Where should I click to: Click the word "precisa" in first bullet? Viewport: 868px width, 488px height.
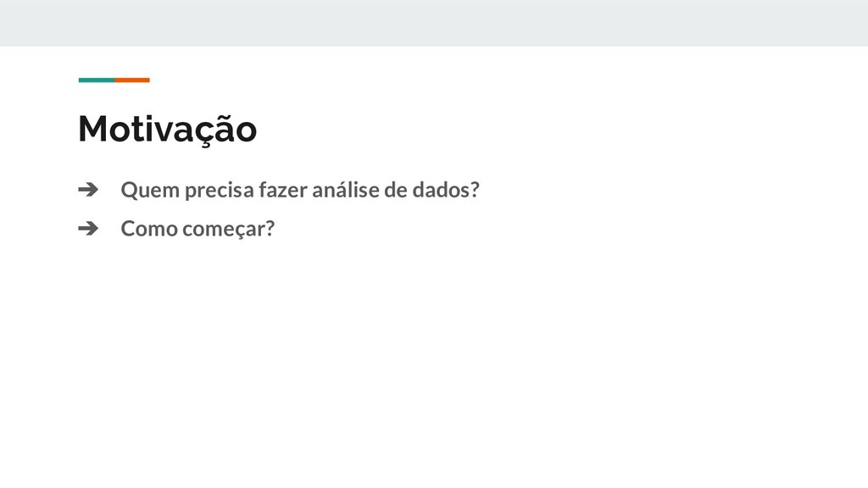(x=220, y=191)
